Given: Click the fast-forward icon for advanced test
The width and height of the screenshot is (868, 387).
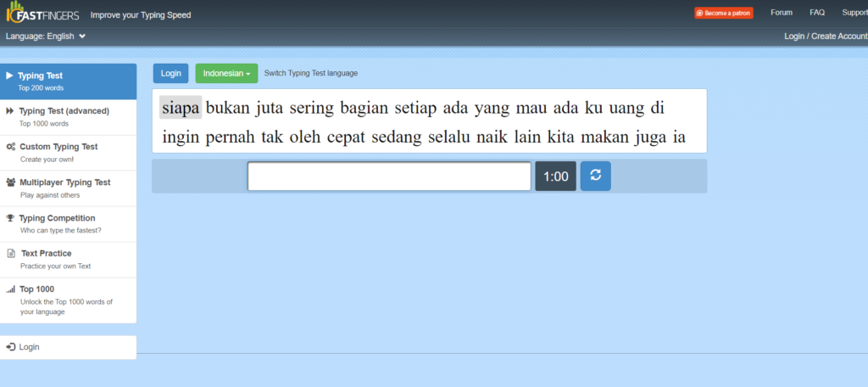Looking at the screenshot, I should (9, 111).
